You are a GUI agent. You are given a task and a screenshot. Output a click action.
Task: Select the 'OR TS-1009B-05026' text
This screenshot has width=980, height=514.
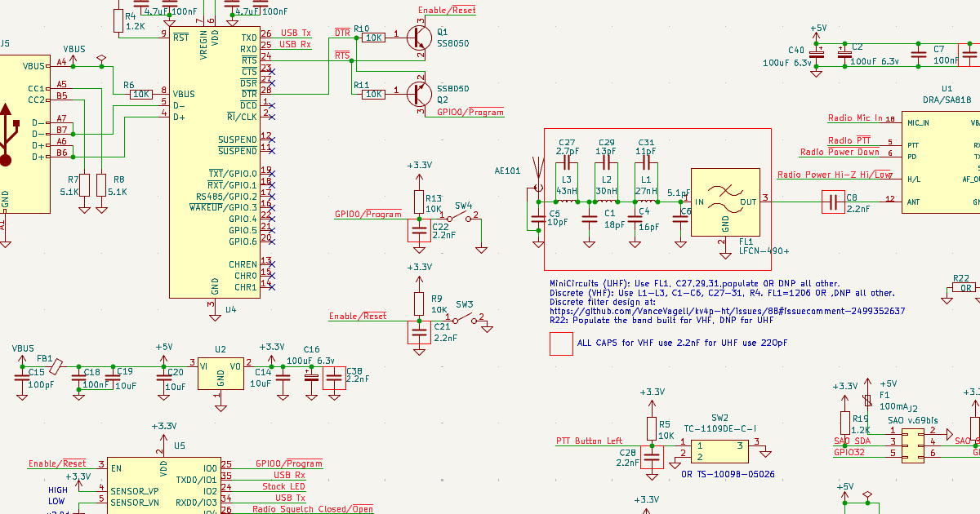[x=728, y=473]
